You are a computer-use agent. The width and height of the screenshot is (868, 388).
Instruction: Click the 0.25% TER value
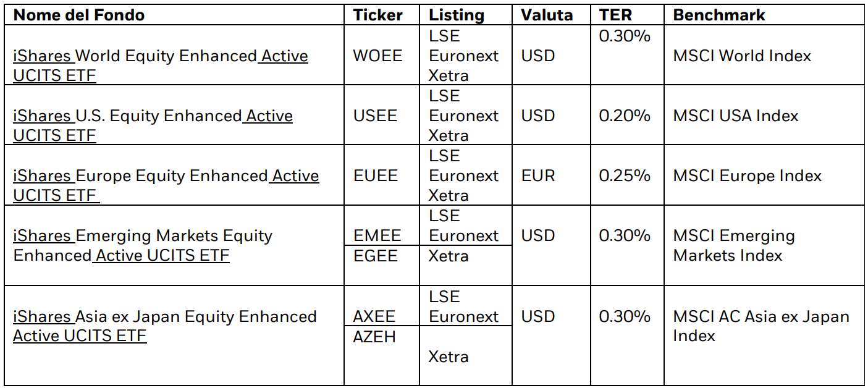(625, 175)
